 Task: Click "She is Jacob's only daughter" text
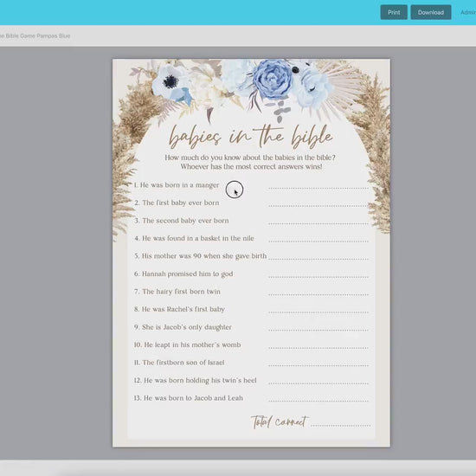pyautogui.click(x=183, y=327)
